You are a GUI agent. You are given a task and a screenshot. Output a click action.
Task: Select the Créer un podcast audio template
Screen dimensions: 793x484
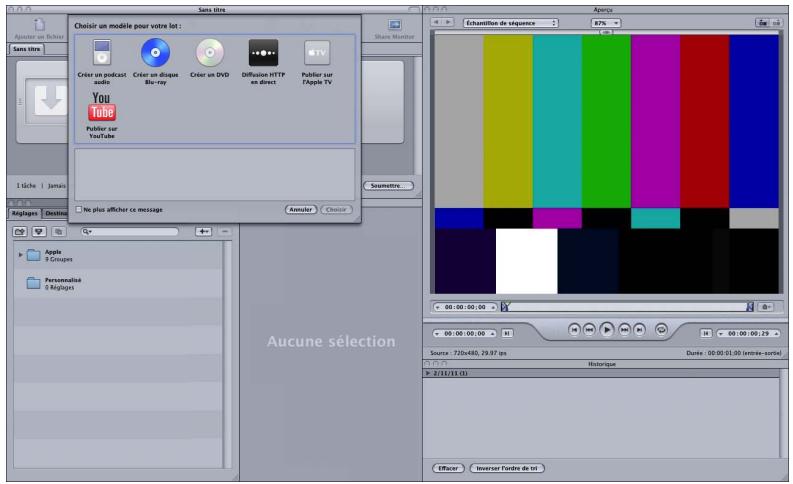click(x=101, y=53)
